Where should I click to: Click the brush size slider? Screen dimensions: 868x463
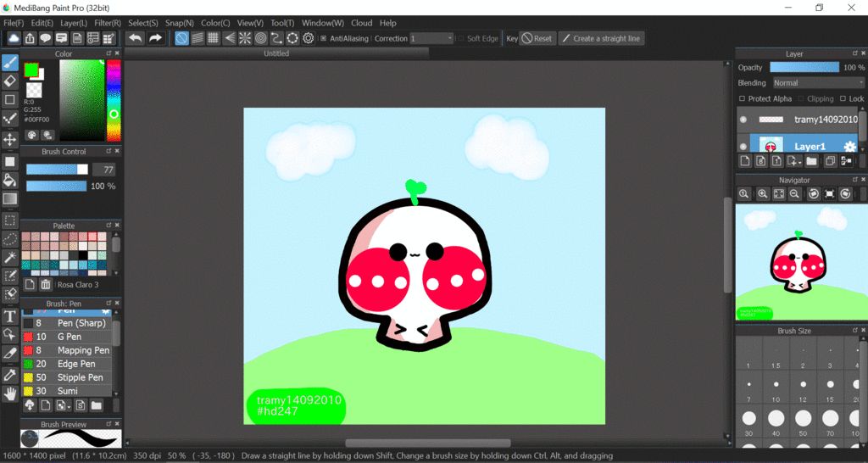[57, 170]
